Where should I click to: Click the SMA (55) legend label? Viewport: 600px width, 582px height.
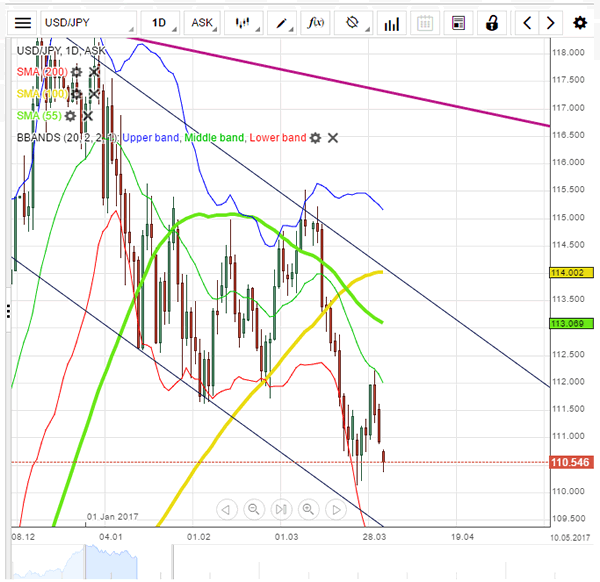[x=39, y=116]
